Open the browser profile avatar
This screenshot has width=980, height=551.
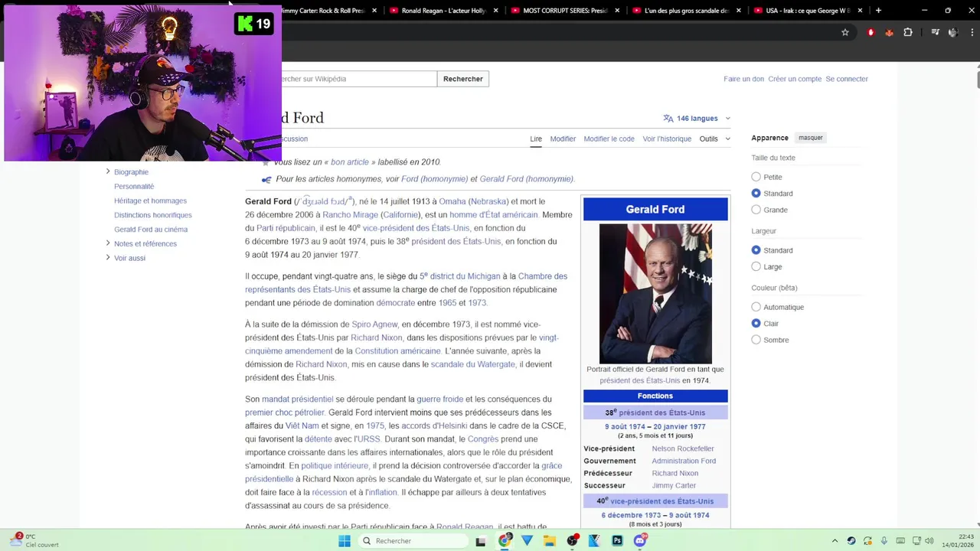953,32
